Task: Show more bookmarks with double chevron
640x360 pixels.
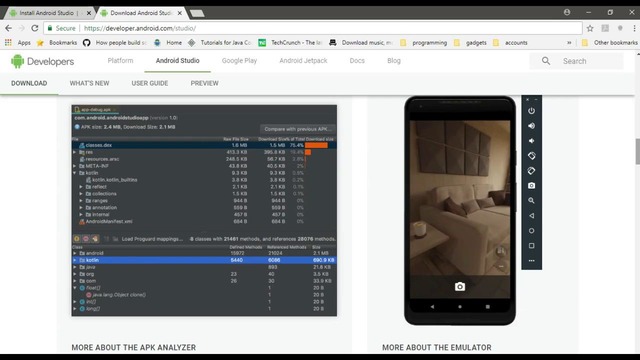Action: coord(569,42)
